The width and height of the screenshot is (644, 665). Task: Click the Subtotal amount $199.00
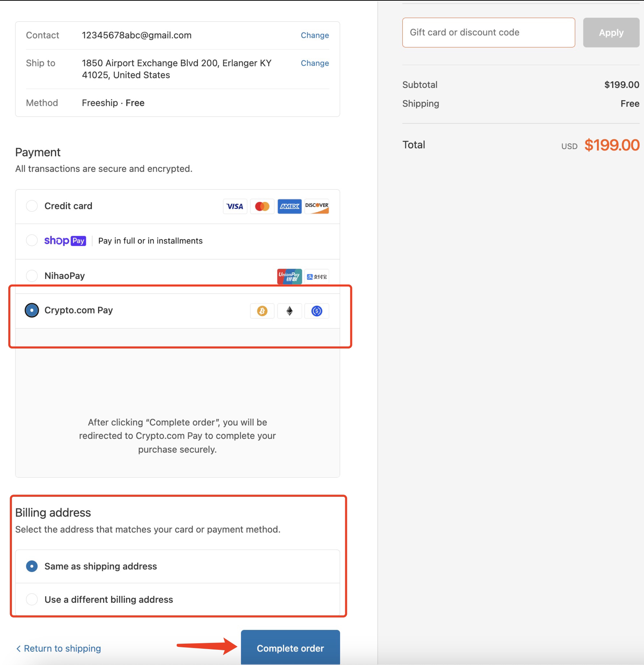tap(622, 85)
